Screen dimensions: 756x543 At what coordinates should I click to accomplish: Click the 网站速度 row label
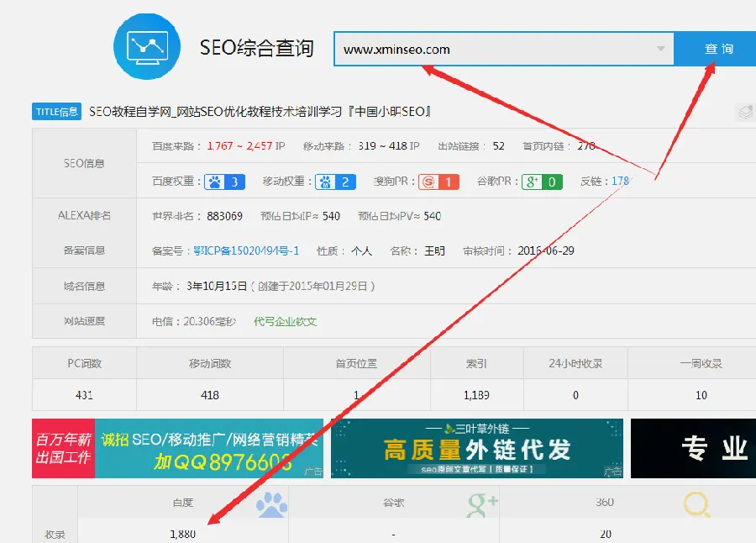84,321
